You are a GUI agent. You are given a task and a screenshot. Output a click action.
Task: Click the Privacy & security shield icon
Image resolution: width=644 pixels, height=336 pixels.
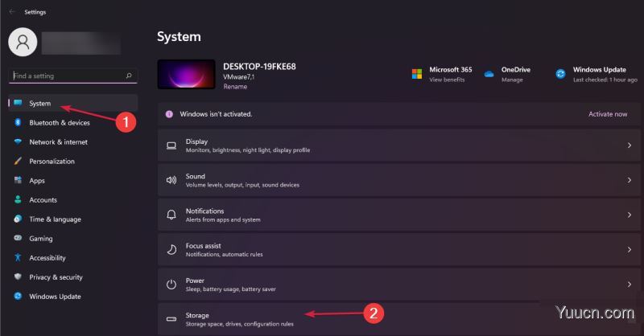click(18, 277)
